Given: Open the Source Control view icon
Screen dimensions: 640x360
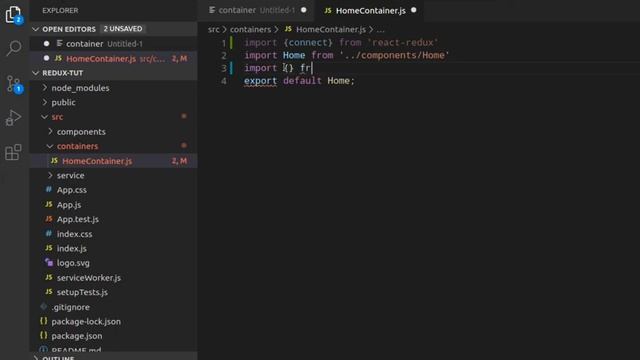Looking at the screenshot, I should point(14,84).
